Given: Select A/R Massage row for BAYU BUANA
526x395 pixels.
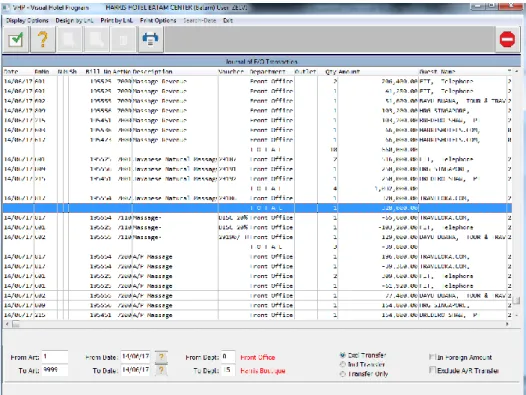Looking at the screenshot, I should (x=257, y=296).
